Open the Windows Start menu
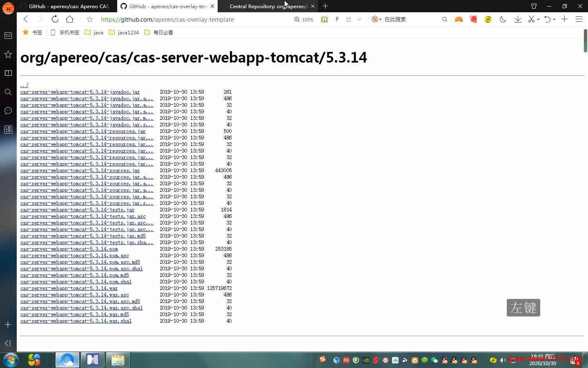The width and height of the screenshot is (588, 368). 11,360
